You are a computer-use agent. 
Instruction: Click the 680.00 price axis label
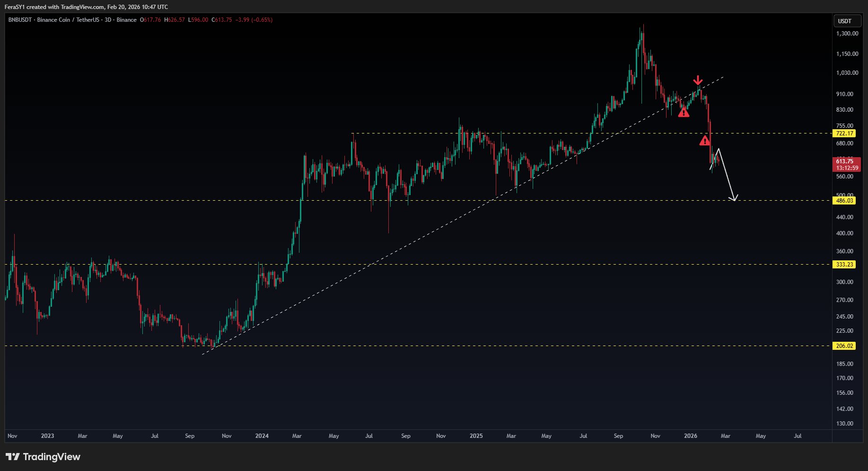(x=845, y=143)
